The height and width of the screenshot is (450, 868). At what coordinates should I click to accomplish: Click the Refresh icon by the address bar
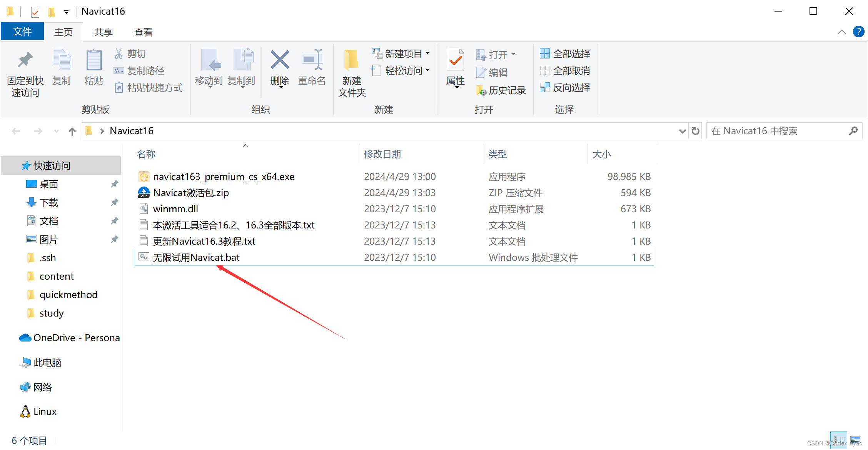coord(696,131)
